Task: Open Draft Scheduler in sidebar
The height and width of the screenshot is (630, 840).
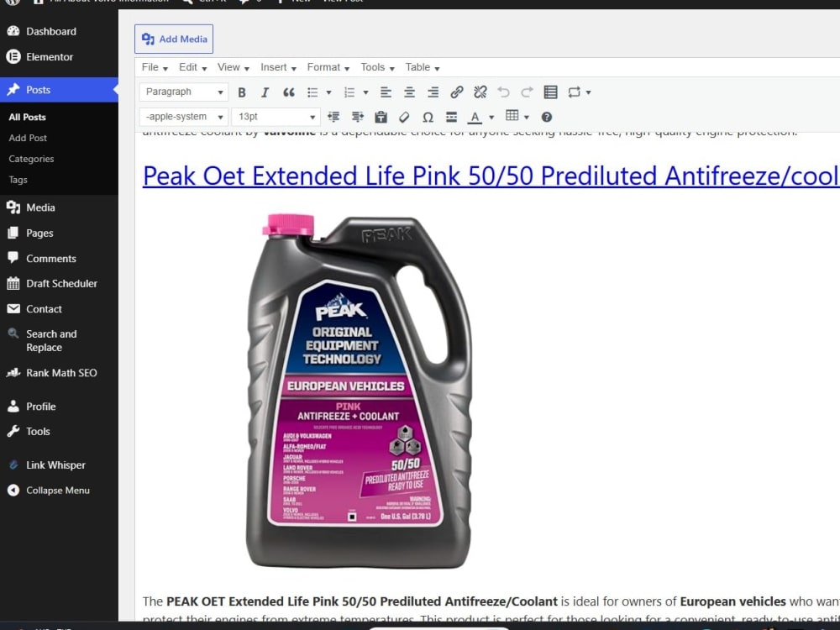Action: tap(61, 283)
